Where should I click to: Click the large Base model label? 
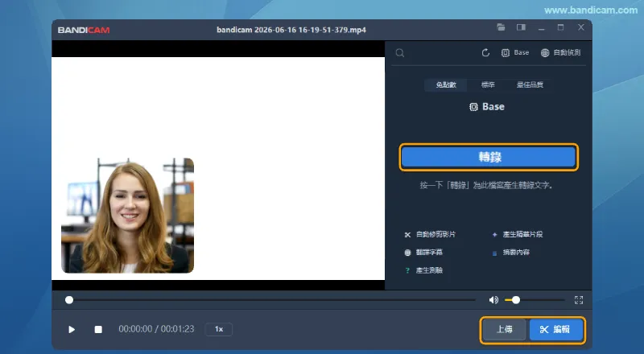tap(487, 107)
